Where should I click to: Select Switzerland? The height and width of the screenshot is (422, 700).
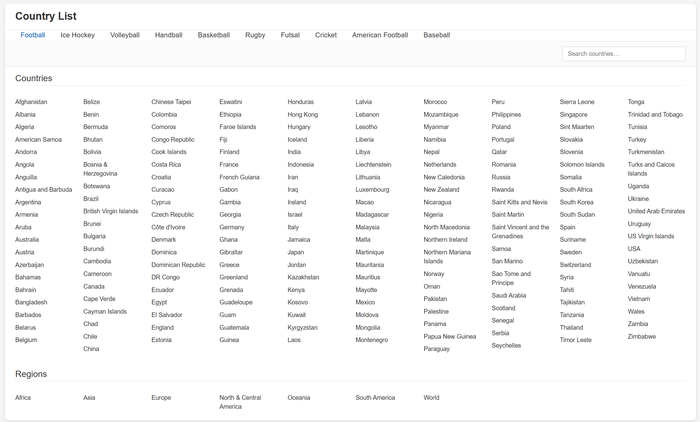click(575, 264)
